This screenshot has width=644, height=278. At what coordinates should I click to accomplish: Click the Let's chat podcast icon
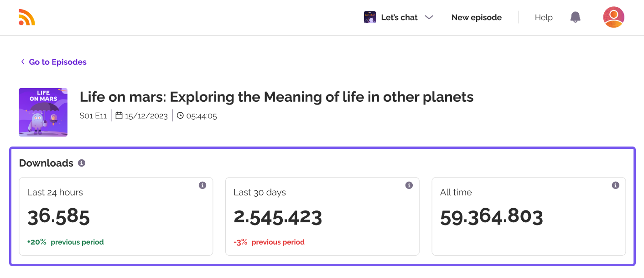[x=370, y=17]
